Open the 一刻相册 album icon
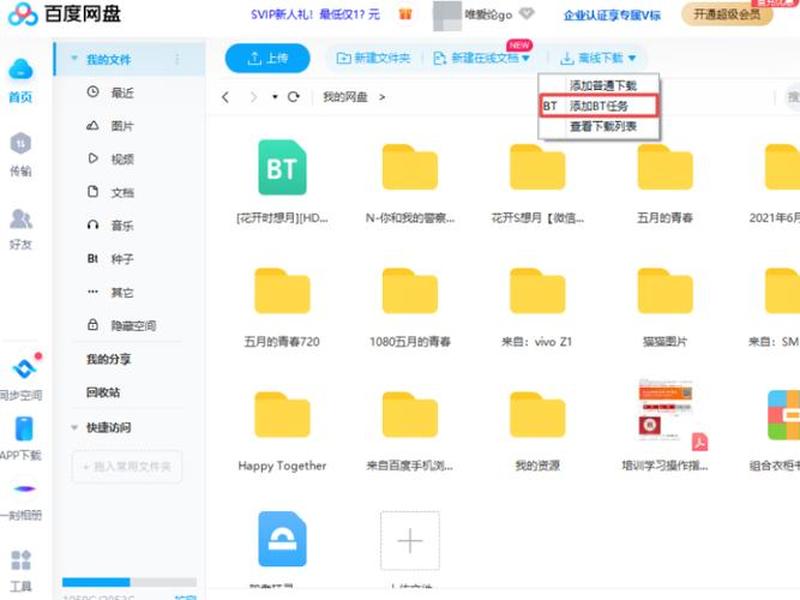 click(x=21, y=501)
